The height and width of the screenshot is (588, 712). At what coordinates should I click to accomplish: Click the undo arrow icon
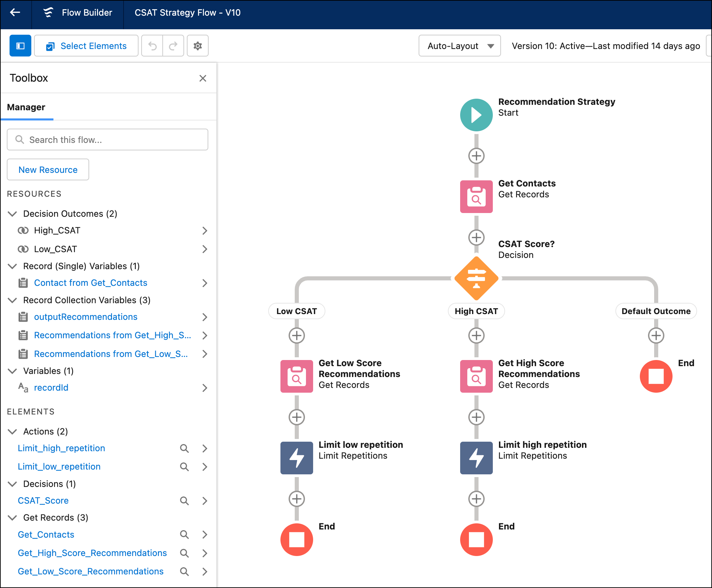point(152,46)
